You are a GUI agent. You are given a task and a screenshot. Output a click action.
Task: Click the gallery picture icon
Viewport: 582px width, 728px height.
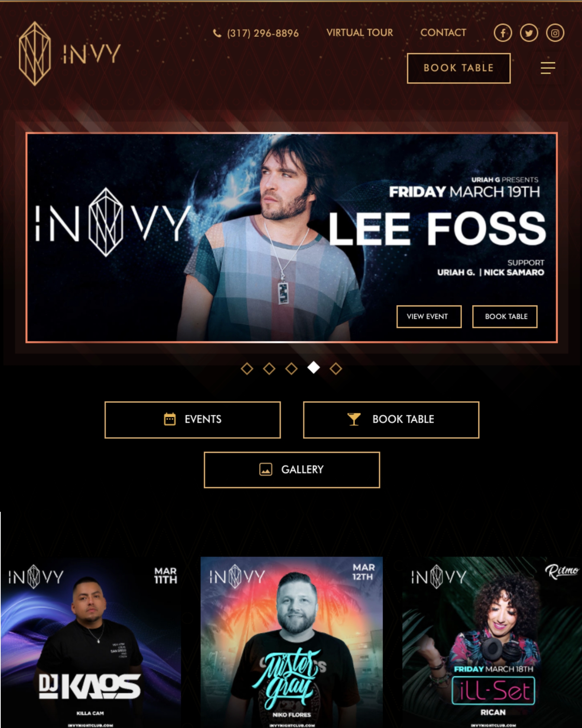(266, 469)
